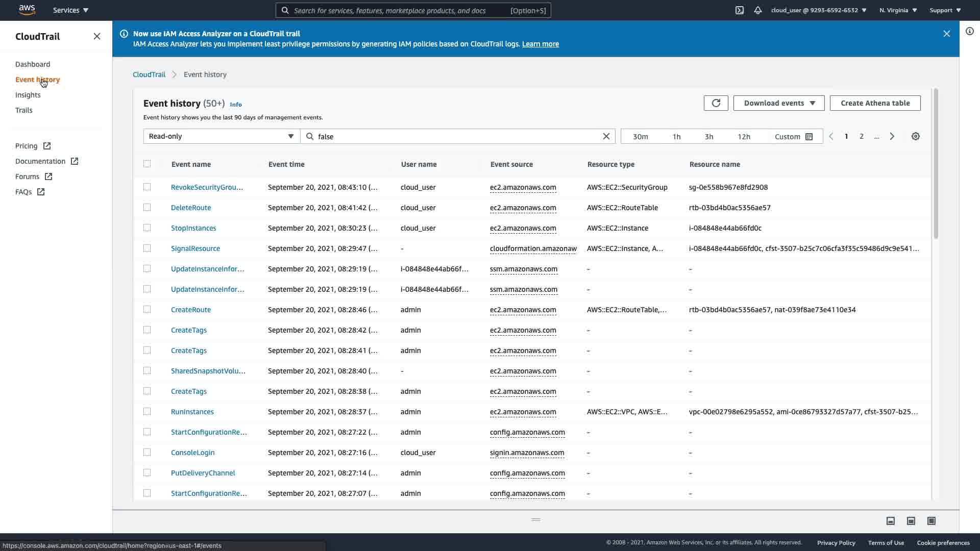Image resolution: width=980 pixels, height=551 pixels.
Task: Select the StopInstances row checkbox
Action: pyautogui.click(x=147, y=228)
